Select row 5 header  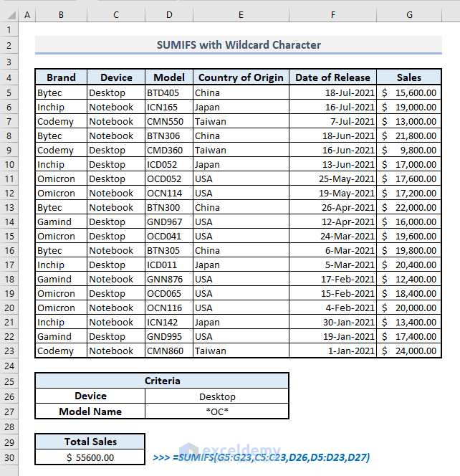click(9, 92)
